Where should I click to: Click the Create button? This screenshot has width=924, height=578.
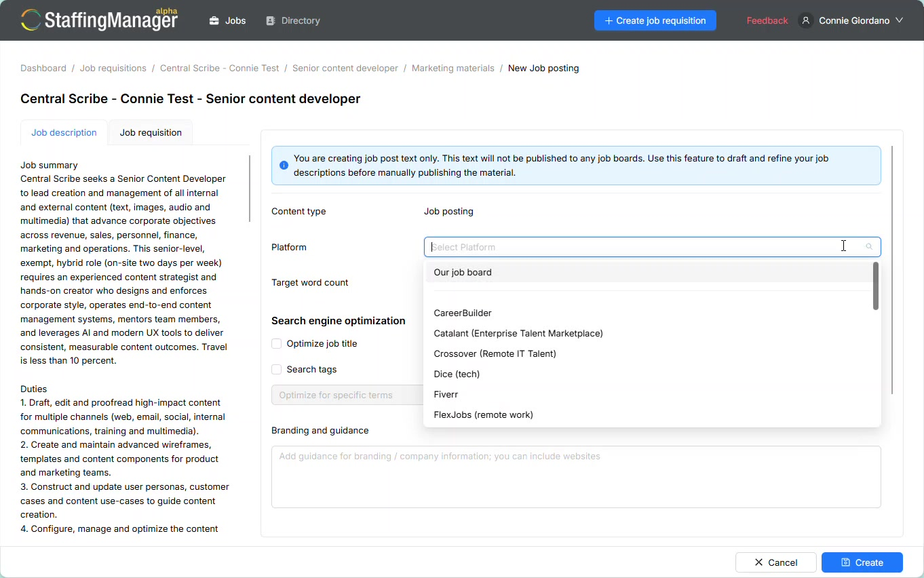click(x=862, y=562)
